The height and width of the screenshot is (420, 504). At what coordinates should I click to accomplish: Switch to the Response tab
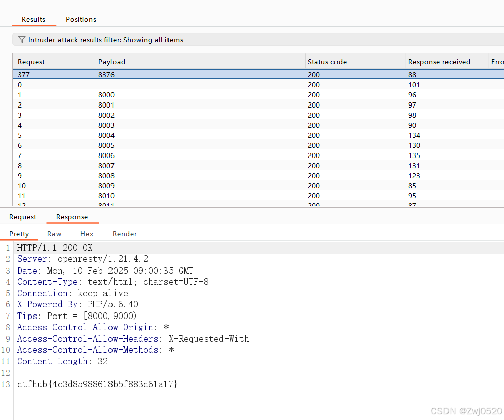[x=72, y=217]
